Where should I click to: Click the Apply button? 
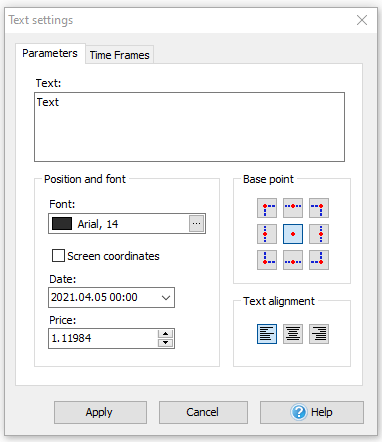coord(100,412)
